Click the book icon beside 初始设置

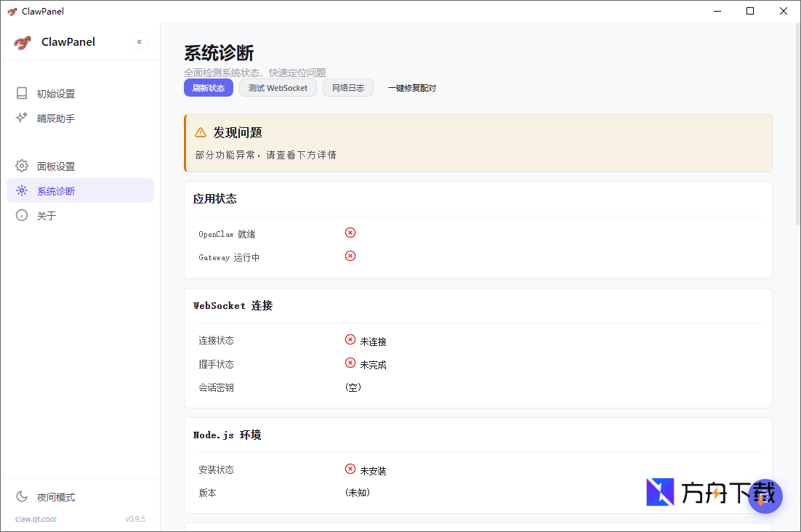[x=22, y=94]
